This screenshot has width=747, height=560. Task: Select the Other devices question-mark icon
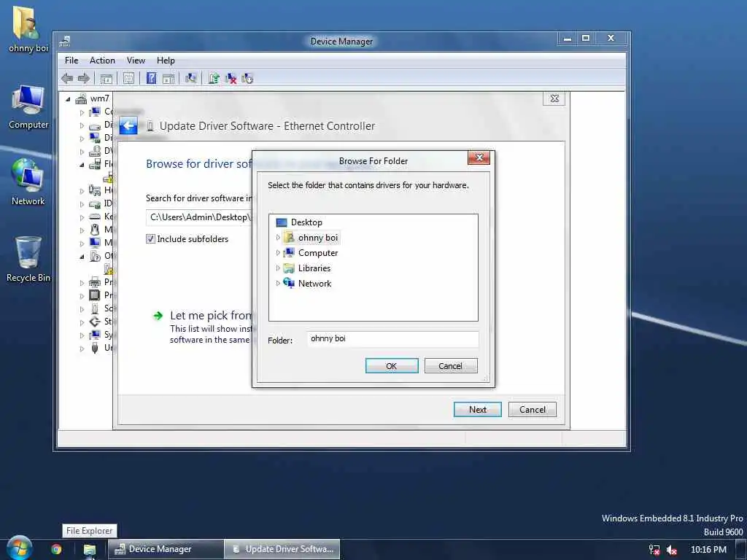coord(95,256)
